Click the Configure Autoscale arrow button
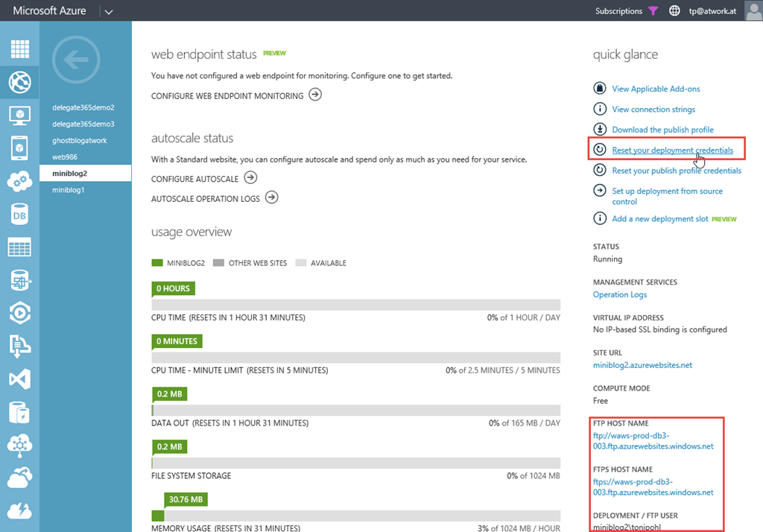The image size is (763, 532). 250,178
